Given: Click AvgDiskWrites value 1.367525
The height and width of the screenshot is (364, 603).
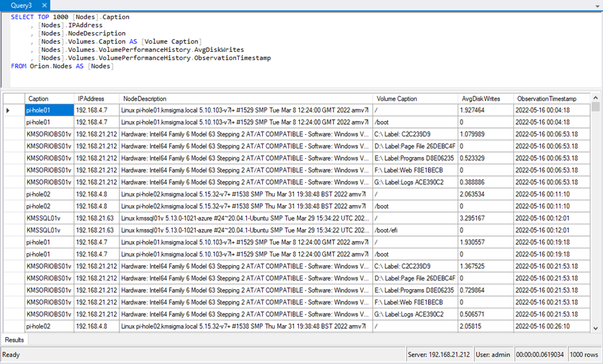Looking at the screenshot, I should click(485, 266).
